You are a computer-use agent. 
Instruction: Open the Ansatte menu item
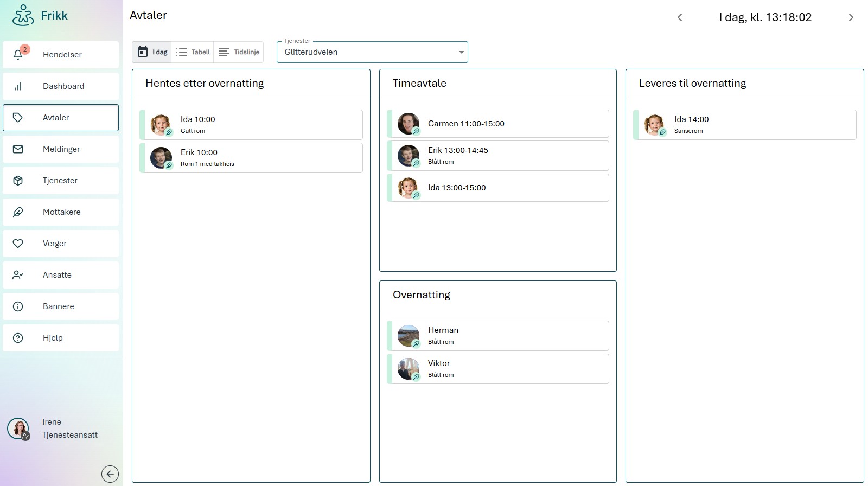[x=61, y=275]
